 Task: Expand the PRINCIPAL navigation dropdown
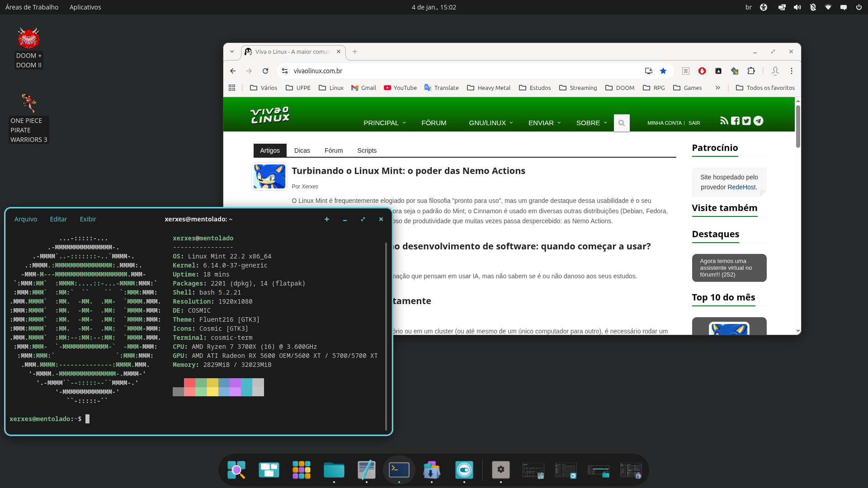(385, 123)
